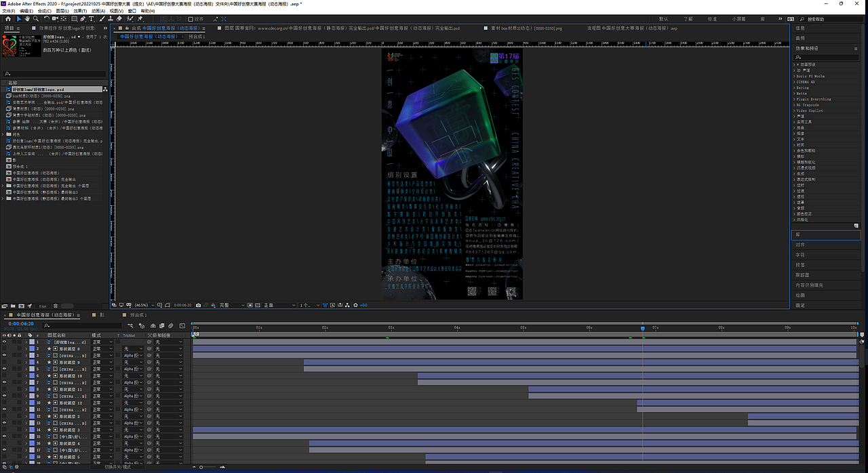This screenshot has height=473, width=868.
Task: Open the 效果(T) menu
Action: (x=80, y=11)
